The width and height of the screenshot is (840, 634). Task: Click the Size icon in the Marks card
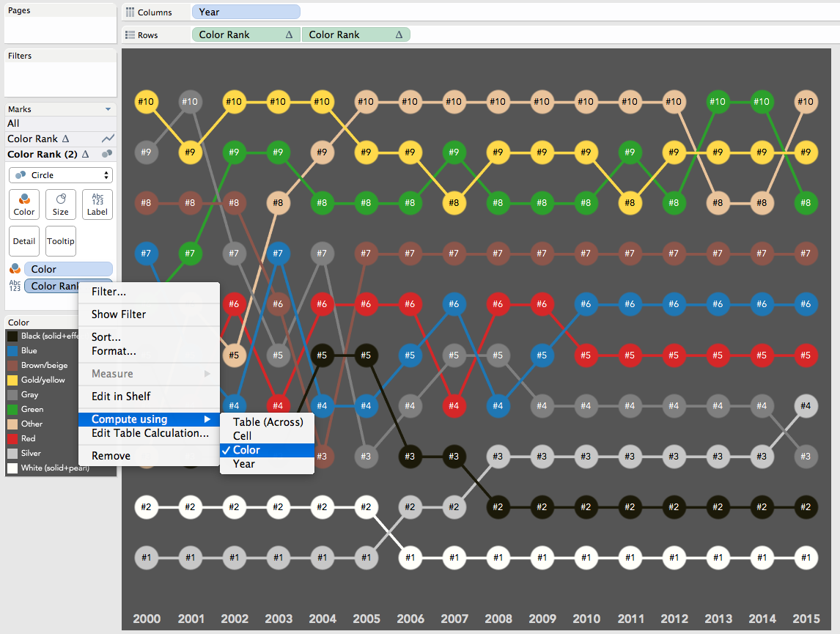60,204
